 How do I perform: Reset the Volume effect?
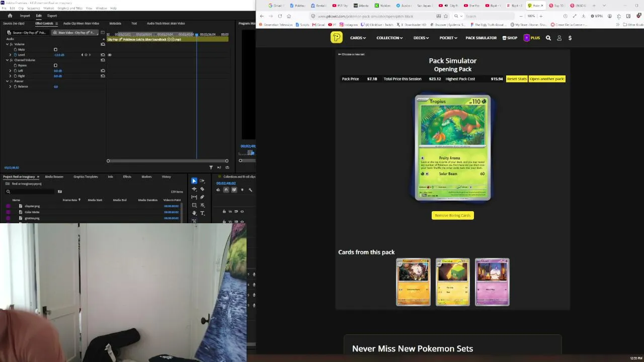coord(103,44)
